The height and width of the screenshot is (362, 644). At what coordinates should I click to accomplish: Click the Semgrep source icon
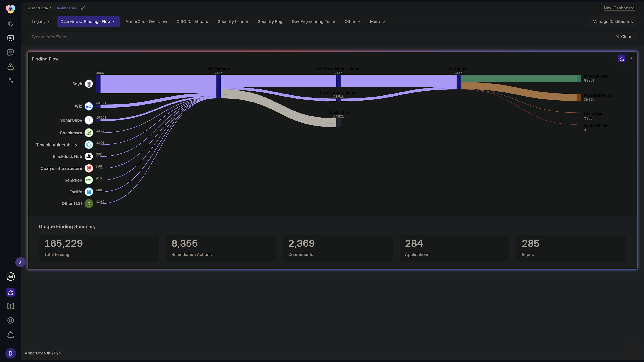(89, 180)
